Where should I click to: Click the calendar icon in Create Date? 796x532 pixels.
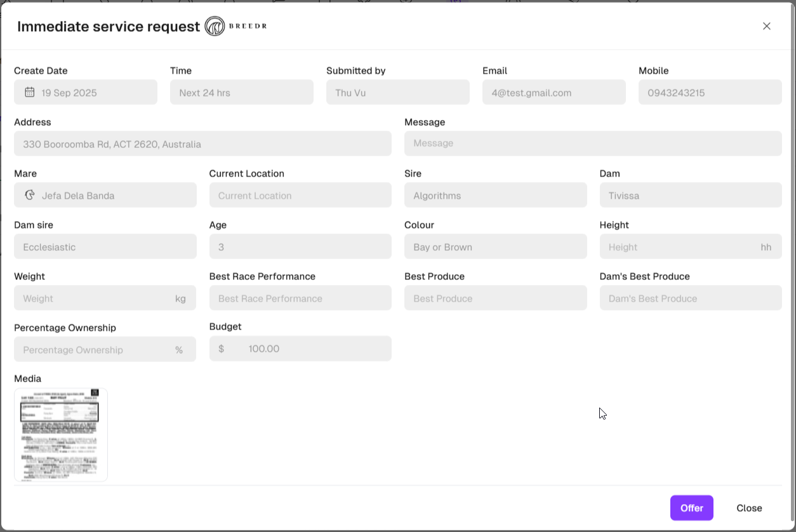pyautogui.click(x=30, y=92)
